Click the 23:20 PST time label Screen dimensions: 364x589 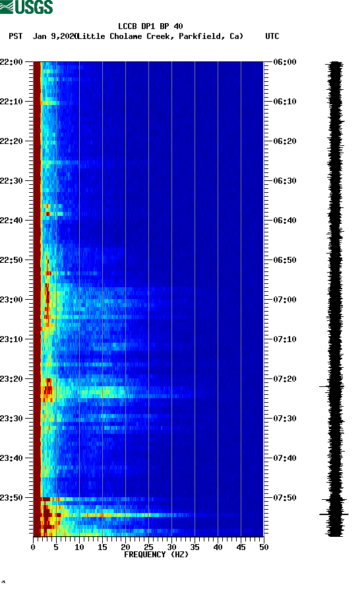[11, 379]
